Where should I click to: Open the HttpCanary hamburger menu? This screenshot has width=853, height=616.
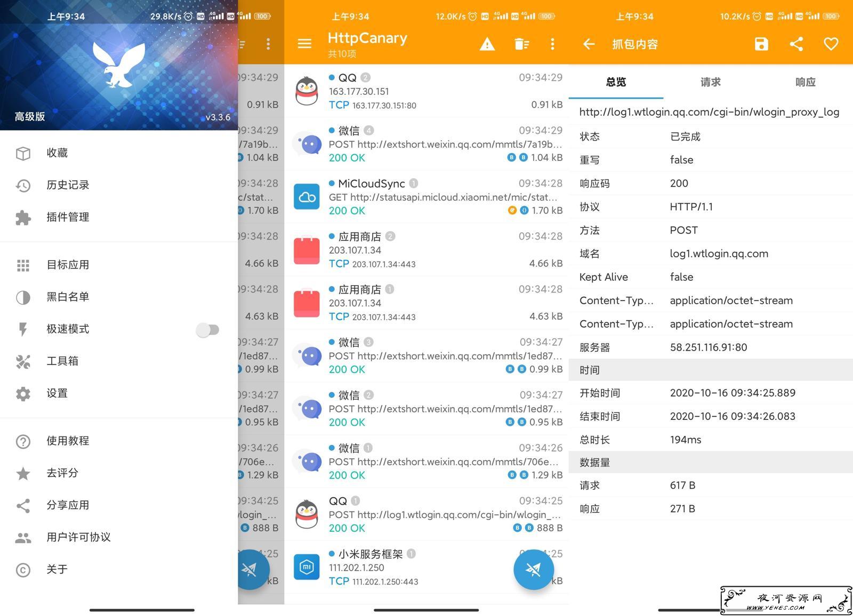[x=304, y=44]
